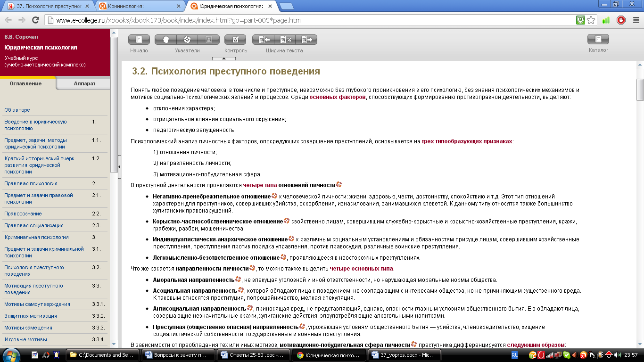Open 'Мотивы замещения' section
644x362 pixels.
point(28,328)
